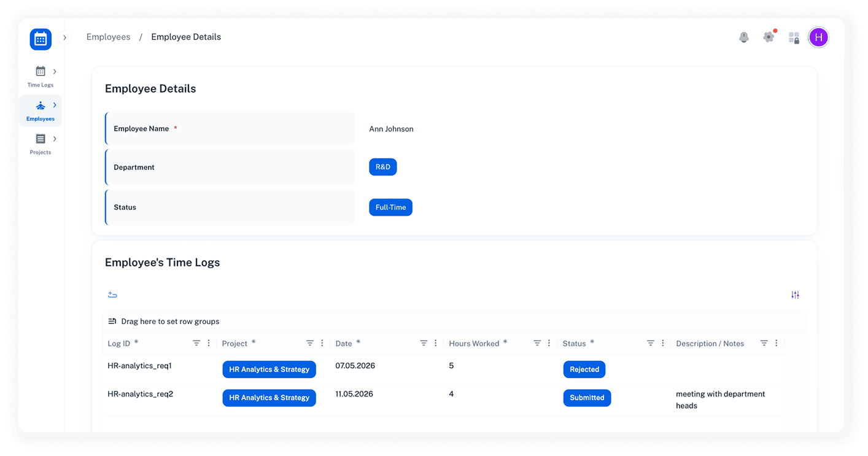Click the Rejected status badge
Viewport: 868px width, 456px height.
[584, 369]
